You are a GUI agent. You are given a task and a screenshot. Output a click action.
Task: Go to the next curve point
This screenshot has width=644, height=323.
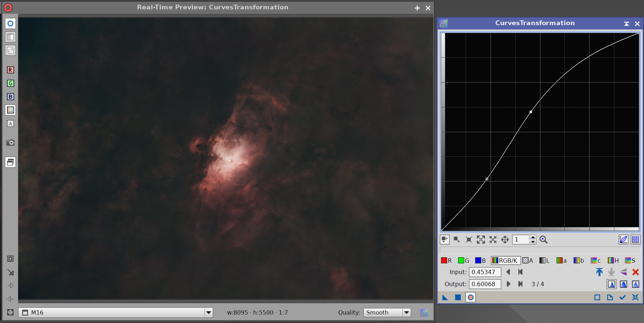(509, 284)
